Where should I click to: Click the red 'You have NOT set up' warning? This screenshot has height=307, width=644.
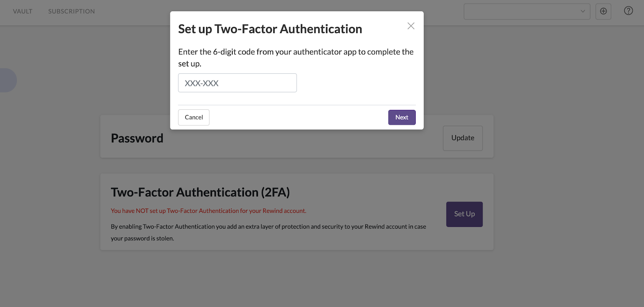(208, 211)
